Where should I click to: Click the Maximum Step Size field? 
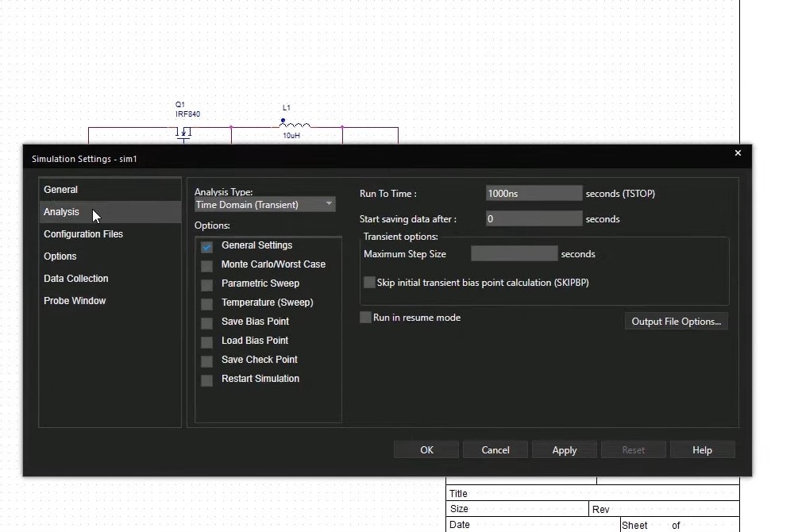(514, 253)
